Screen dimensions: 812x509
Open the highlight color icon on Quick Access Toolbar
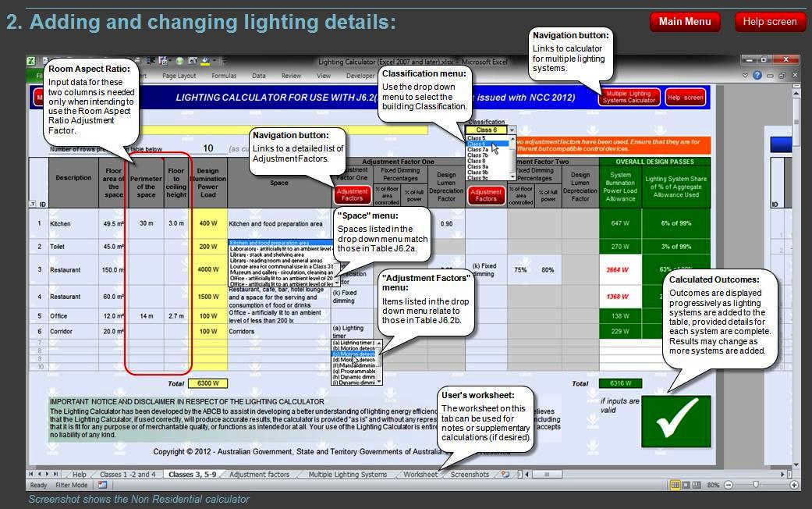tap(204, 59)
